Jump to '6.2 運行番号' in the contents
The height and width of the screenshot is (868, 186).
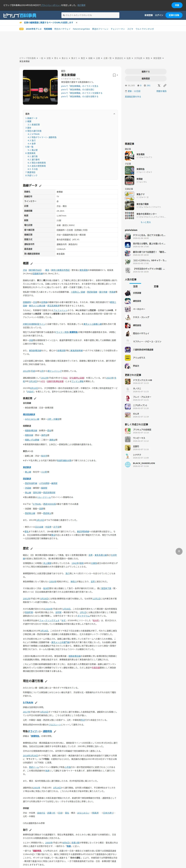34,160
